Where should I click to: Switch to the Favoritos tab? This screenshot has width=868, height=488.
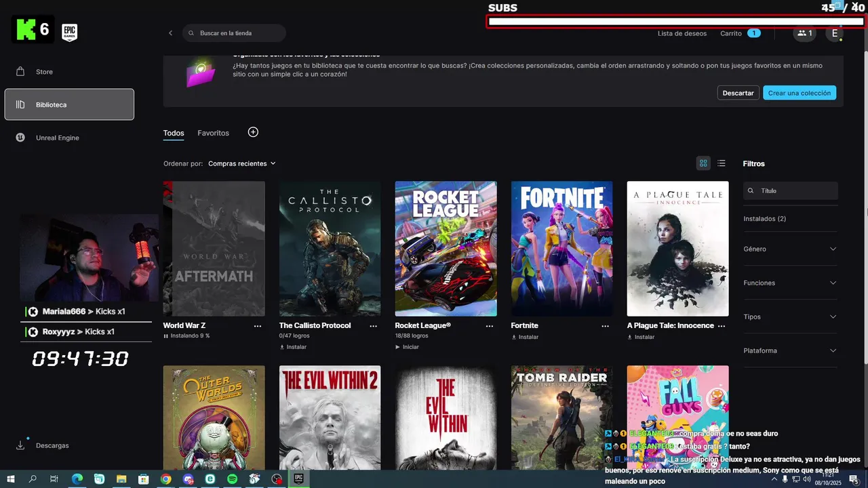point(213,133)
